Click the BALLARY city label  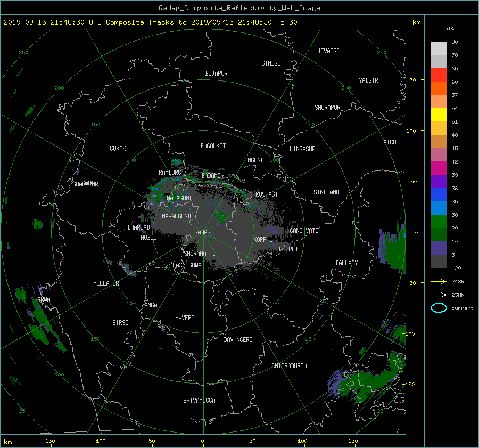point(346,263)
